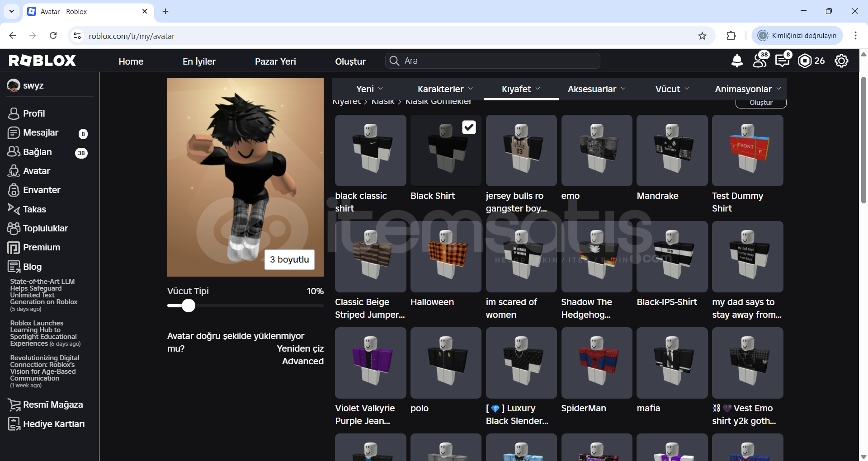Screen dimensions: 868x461
Task: Open the settings gear icon
Action: tap(841, 61)
